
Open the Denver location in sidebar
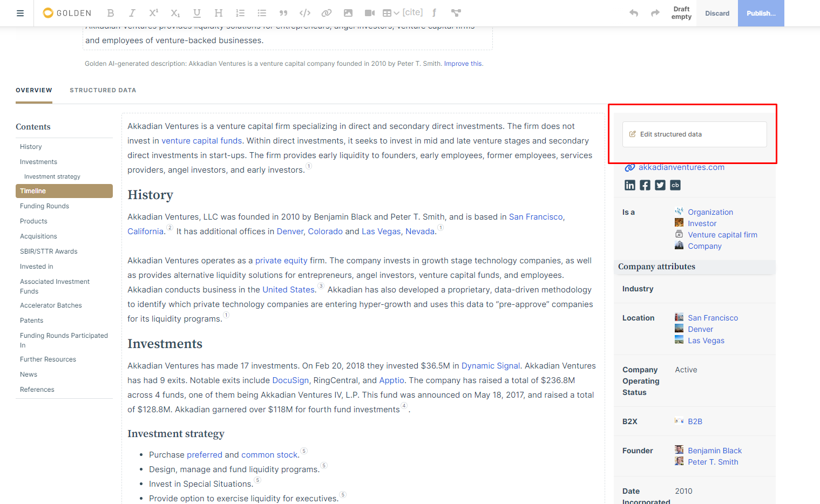pyautogui.click(x=700, y=329)
